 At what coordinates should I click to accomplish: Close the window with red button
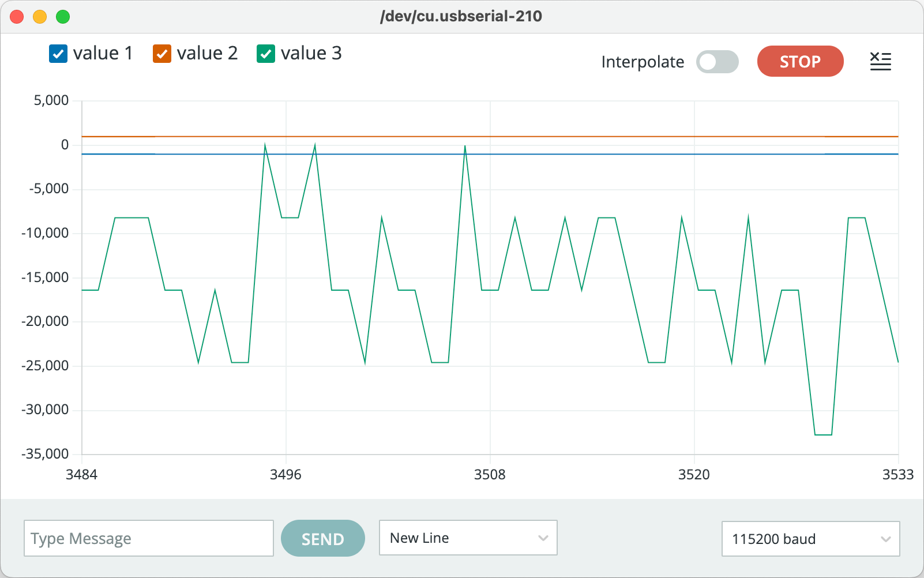coord(17,17)
